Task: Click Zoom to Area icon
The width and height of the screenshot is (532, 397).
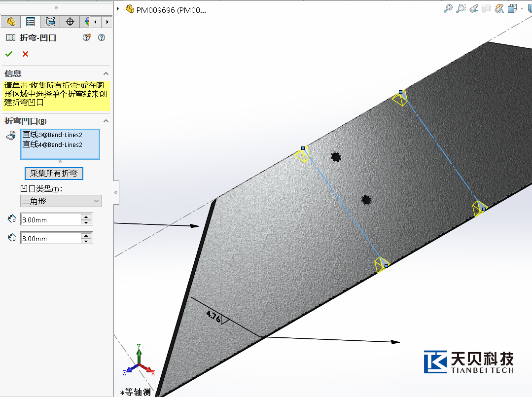Action: click(461, 8)
